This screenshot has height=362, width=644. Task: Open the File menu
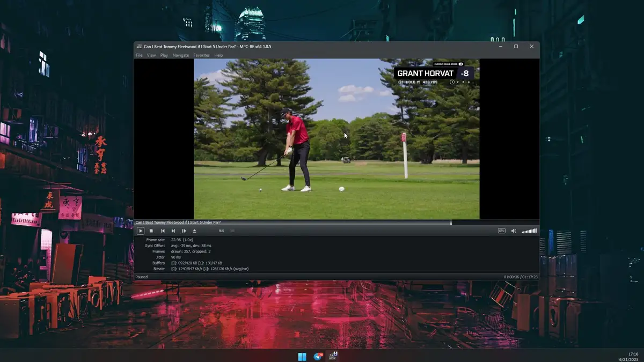(x=139, y=55)
